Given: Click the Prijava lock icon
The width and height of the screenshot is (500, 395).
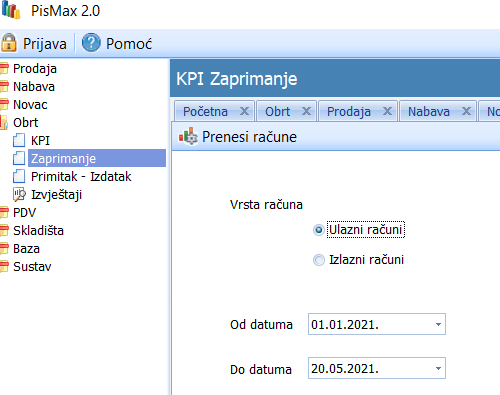Looking at the screenshot, I should pos(9,43).
